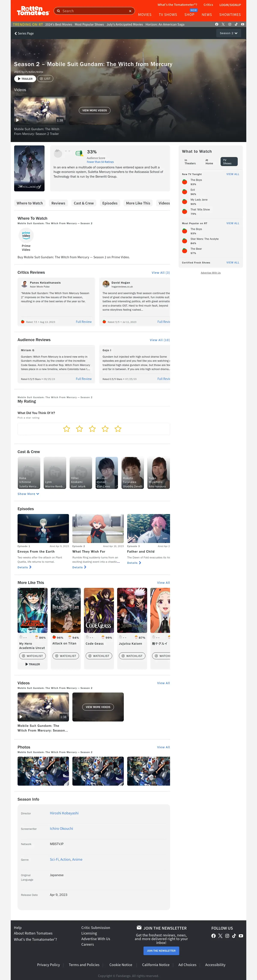Screen dimensions: 257x980
Task: Open Details for What They Wish For
Action: click(x=79, y=567)
